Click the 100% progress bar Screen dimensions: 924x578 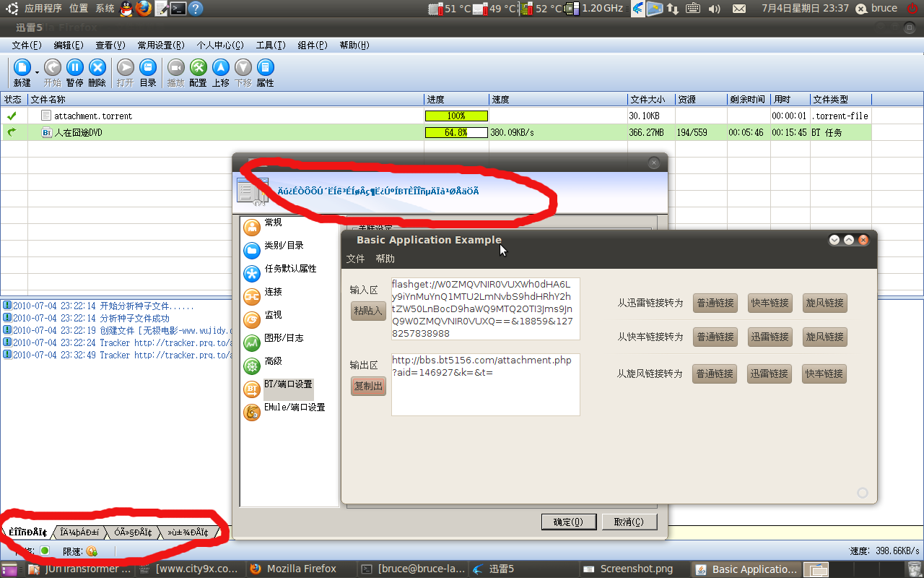(456, 116)
